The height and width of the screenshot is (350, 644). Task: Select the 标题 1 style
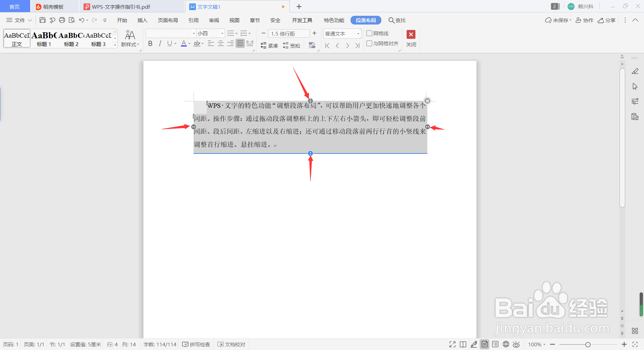(x=44, y=39)
